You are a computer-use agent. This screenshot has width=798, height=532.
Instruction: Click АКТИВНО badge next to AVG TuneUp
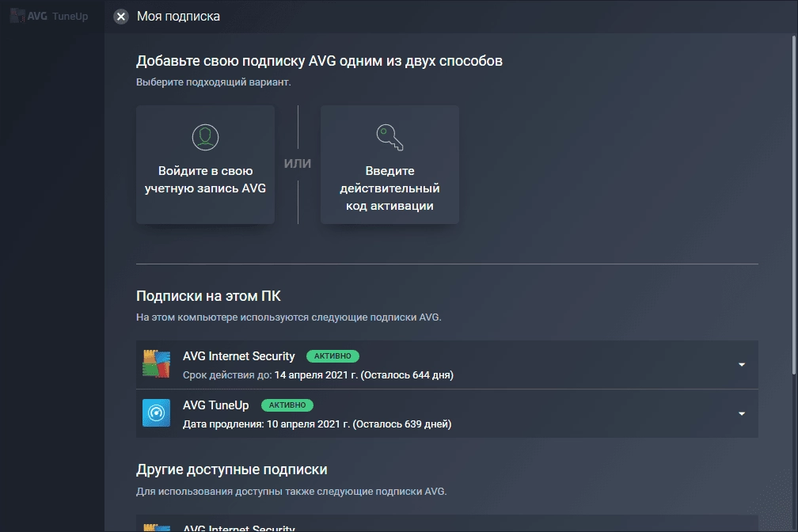click(287, 405)
